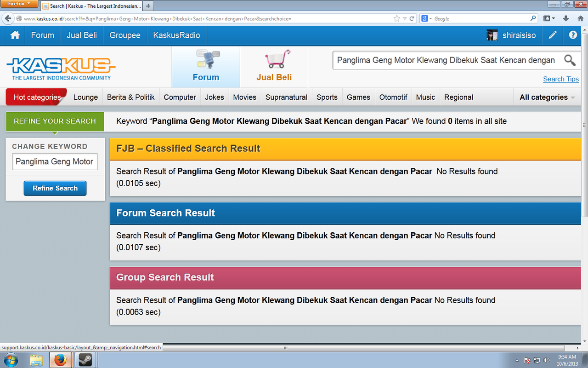Open the Regional category
588x368 pixels.
point(458,98)
